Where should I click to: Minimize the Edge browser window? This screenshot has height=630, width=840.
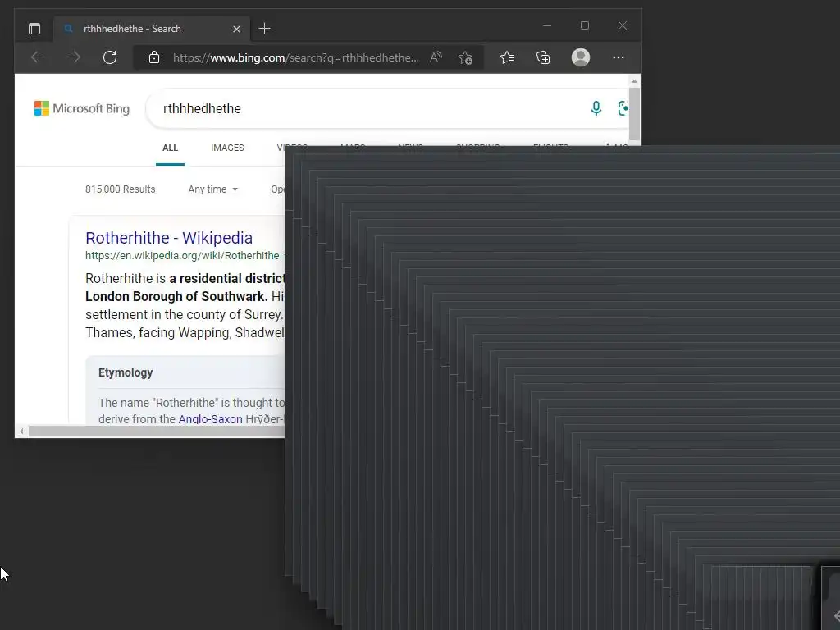547,25
